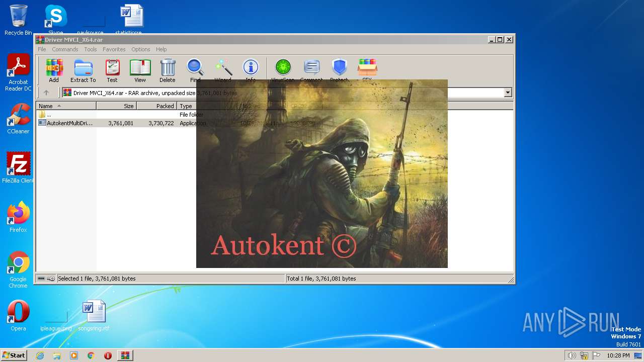Open Opera from the taskbar
This screenshot has width=644, height=362.
108,355
